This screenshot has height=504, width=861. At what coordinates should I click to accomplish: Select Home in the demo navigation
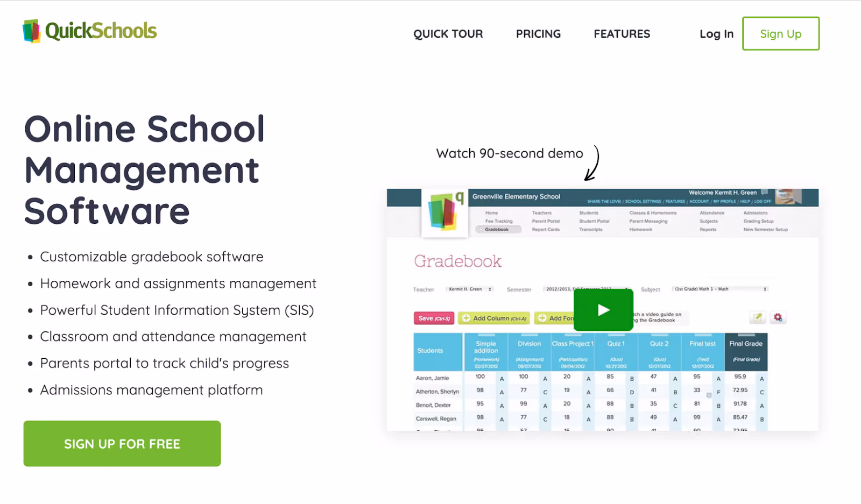[x=491, y=213]
